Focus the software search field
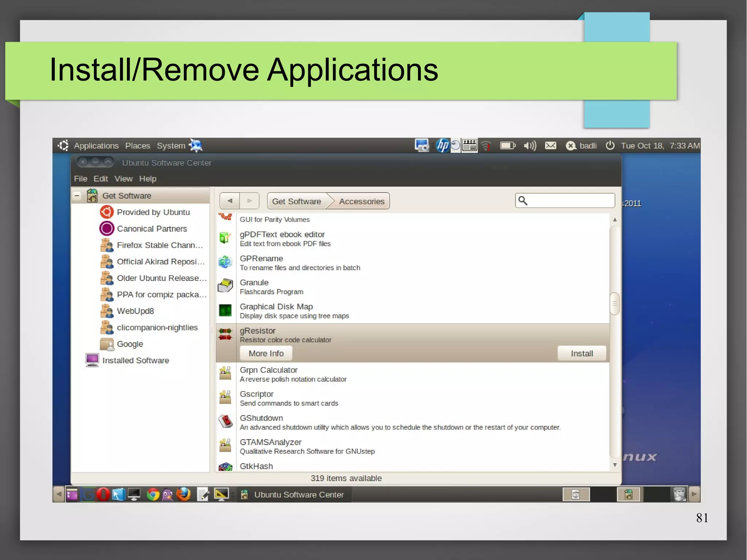747x560 pixels. click(x=565, y=200)
